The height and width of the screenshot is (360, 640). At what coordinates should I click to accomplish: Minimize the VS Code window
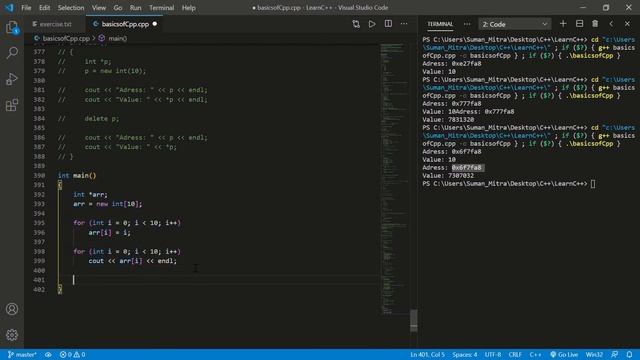coord(583,8)
